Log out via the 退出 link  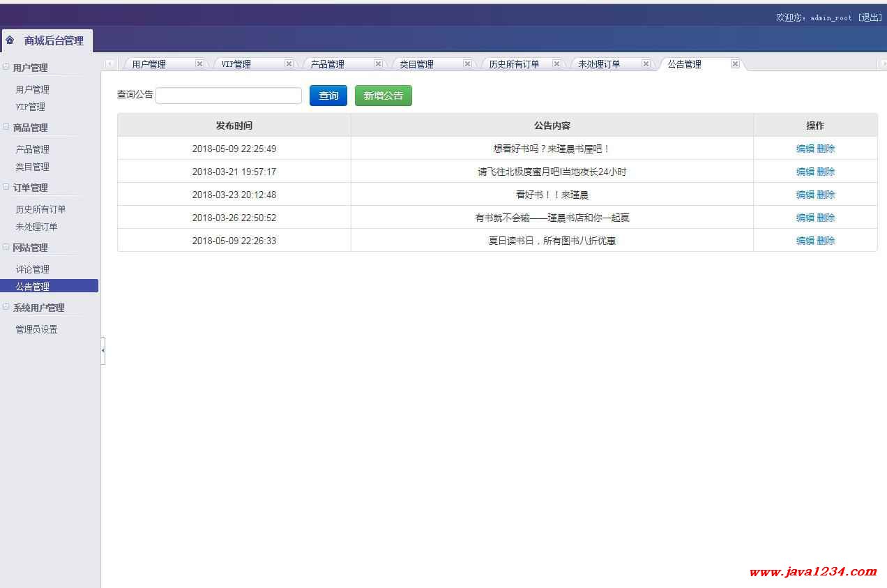870,17
